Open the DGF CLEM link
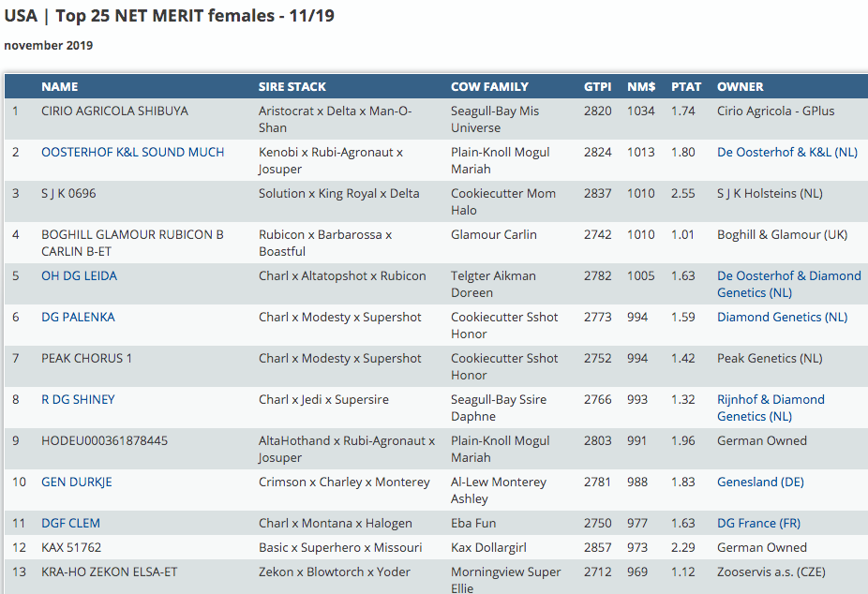The image size is (868, 594). (70, 523)
